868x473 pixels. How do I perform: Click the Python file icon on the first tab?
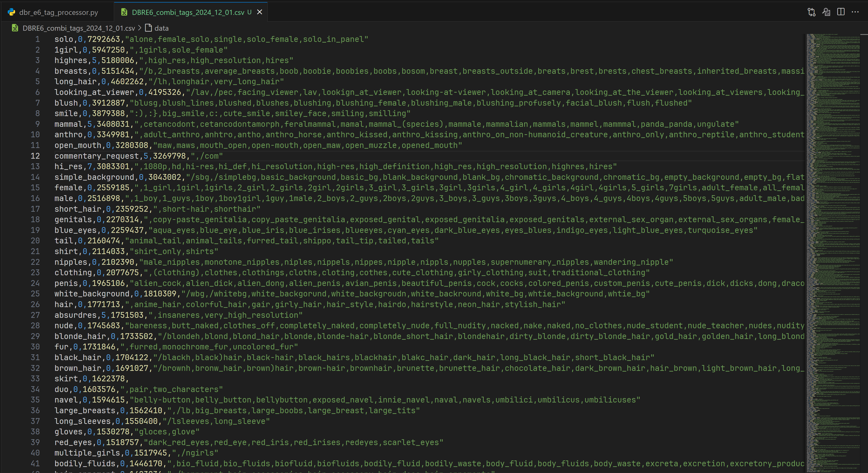(11, 13)
